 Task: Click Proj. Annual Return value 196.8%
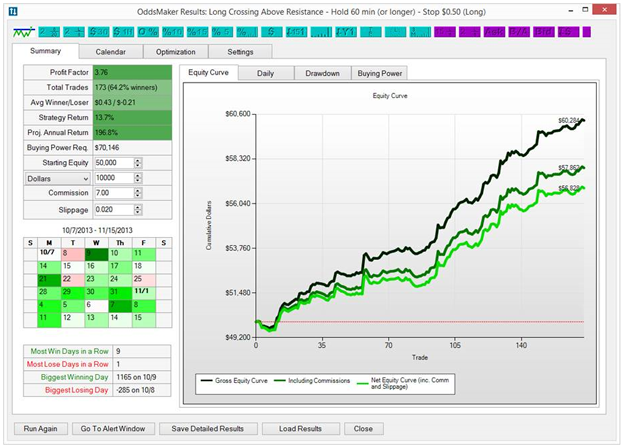[132, 133]
